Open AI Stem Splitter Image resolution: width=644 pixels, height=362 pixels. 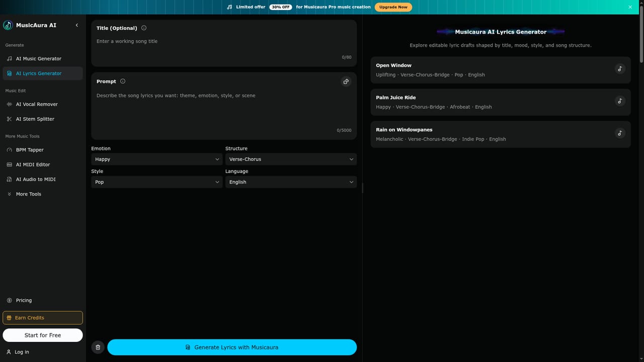click(43, 119)
